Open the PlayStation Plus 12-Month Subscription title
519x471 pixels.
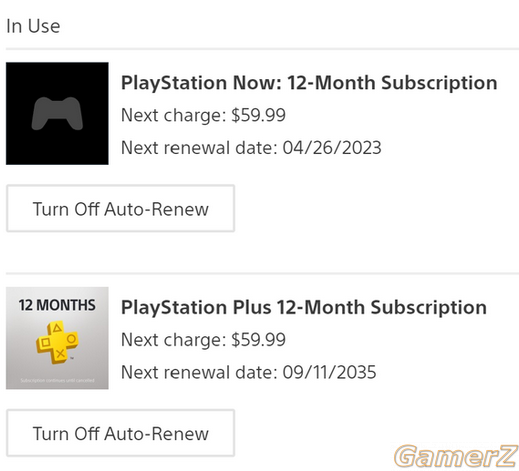(x=304, y=307)
